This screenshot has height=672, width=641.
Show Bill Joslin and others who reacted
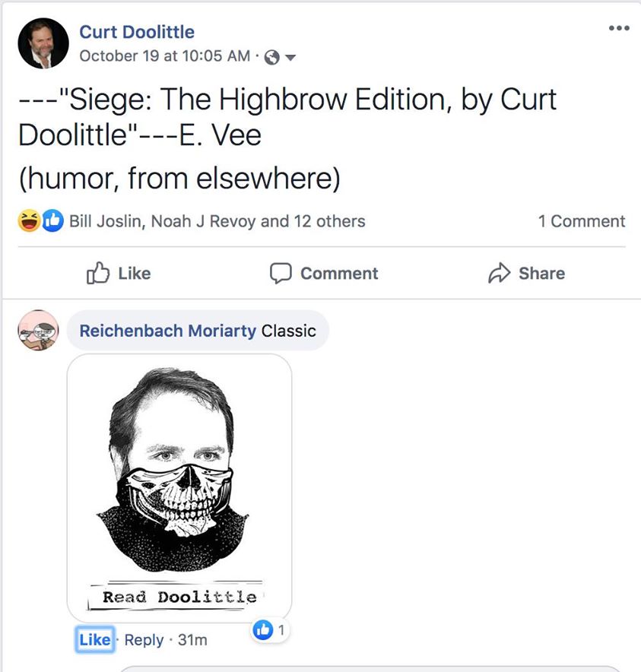[x=217, y=221]
